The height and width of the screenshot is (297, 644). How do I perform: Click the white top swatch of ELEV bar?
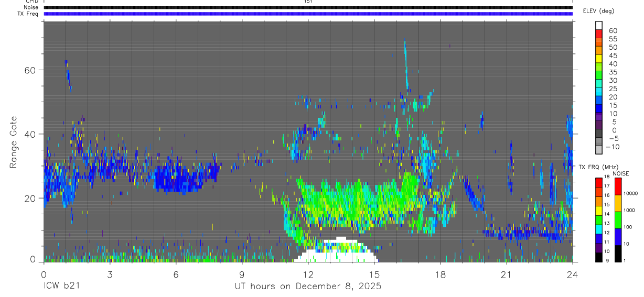click(599, 25)
